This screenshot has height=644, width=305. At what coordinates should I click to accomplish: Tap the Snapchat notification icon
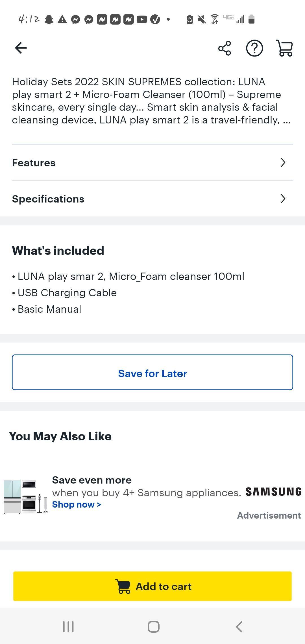[49, 19]
